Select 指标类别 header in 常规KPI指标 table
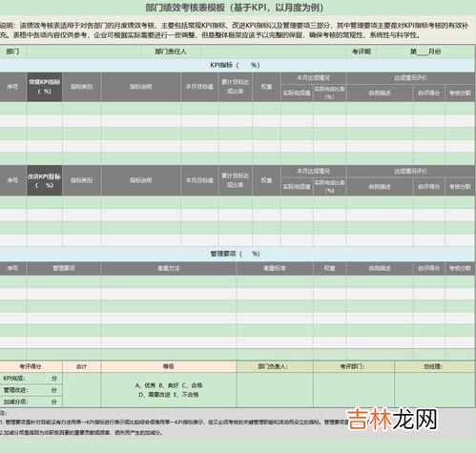This screenshot has width=476, height=453. [x=81, y=87]
